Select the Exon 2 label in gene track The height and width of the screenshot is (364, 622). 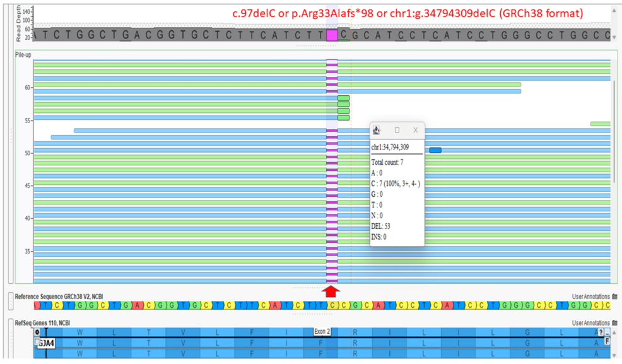[322, 332]
